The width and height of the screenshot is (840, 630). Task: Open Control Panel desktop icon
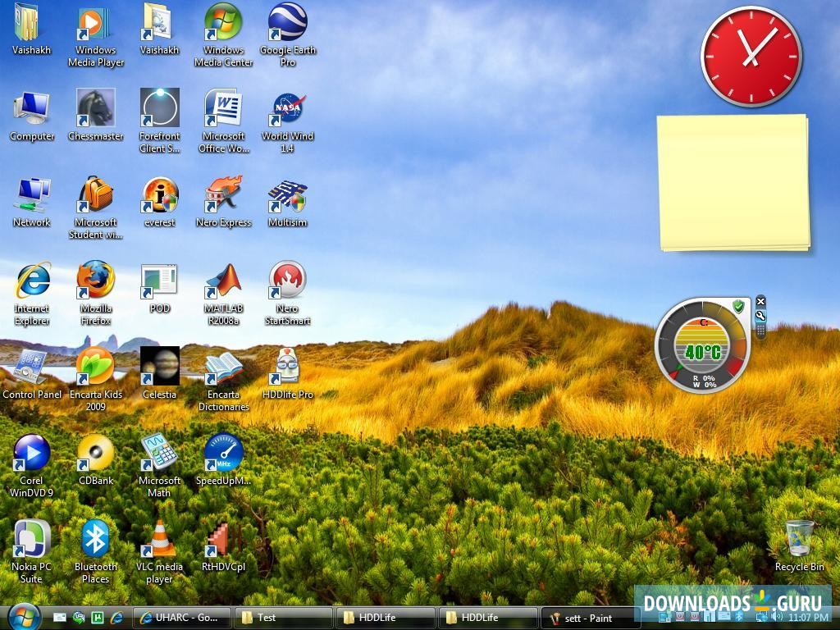point(32,374)
